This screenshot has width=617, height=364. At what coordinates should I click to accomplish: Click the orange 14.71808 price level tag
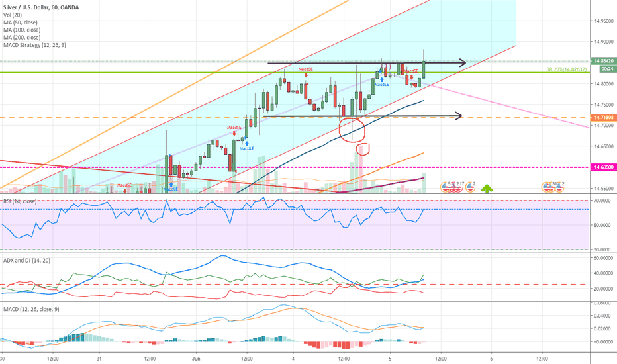603,118
